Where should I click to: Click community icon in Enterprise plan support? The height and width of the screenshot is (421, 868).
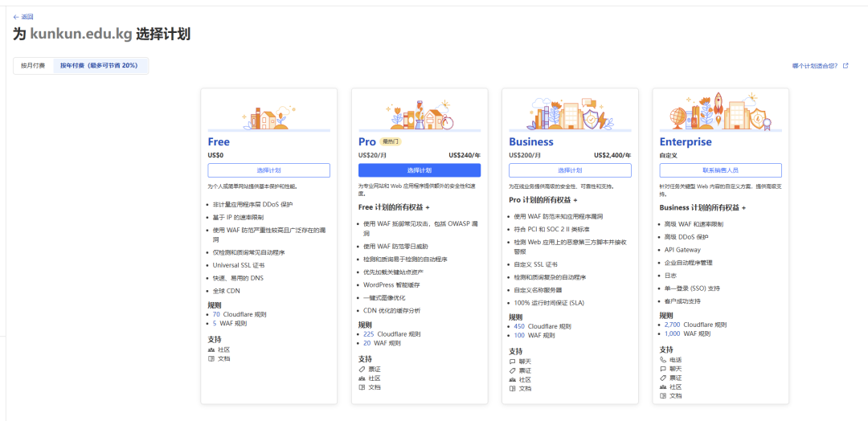point(663,386)
